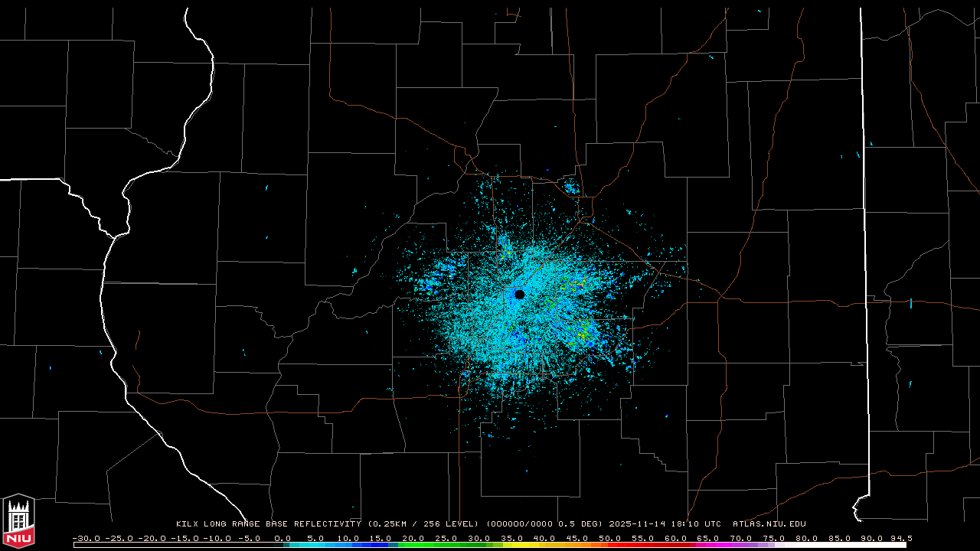Click the (0.25KM / 256 LEVEL) text
980x551 pixels.
pyautogui.click(x=423, y=524)
